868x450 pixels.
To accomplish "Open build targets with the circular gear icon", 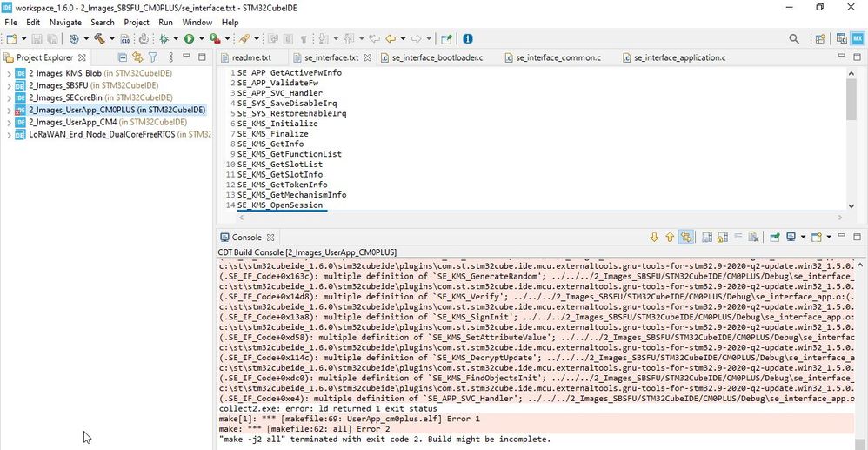I will click(73, 39).
